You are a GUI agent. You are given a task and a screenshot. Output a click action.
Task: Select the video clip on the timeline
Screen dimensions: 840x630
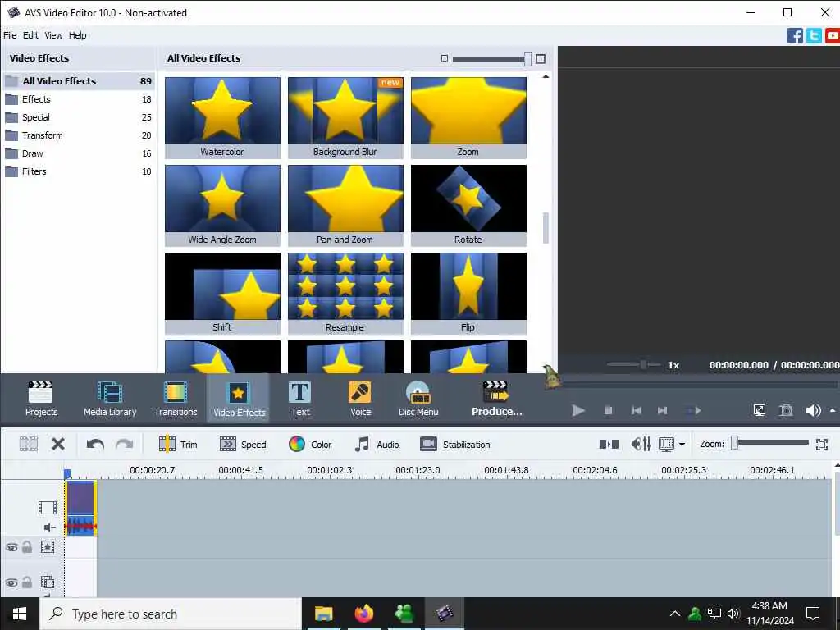80,507
